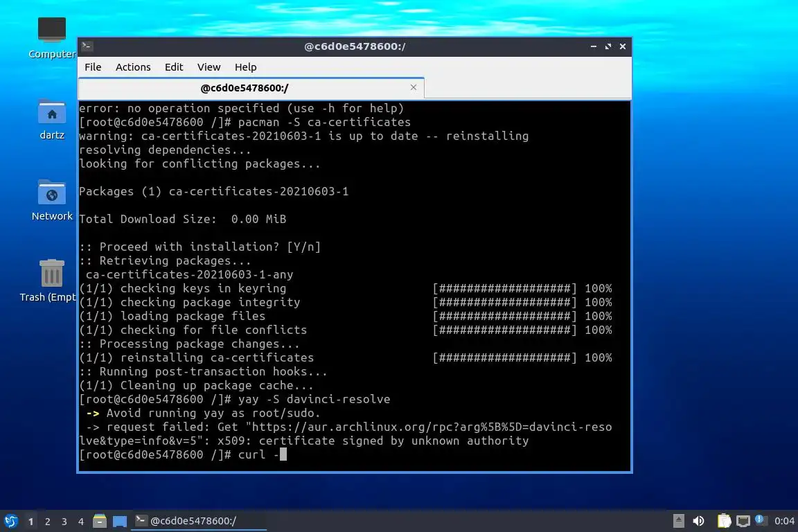The height and width of the screenshot is (532, 798).
Task: Click the removable media eject tray icon
Action: (x=678, y=521)
